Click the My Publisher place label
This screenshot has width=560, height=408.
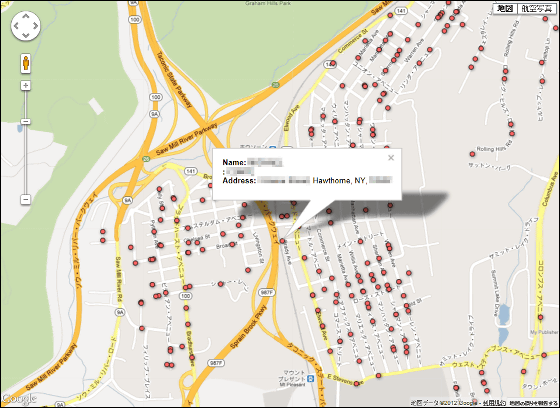(x=544, y=332)
